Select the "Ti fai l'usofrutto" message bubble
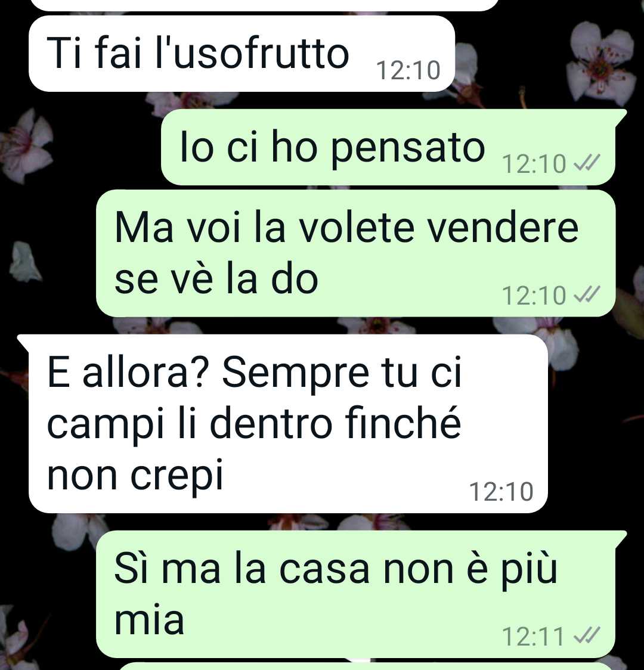 [241, 54]
